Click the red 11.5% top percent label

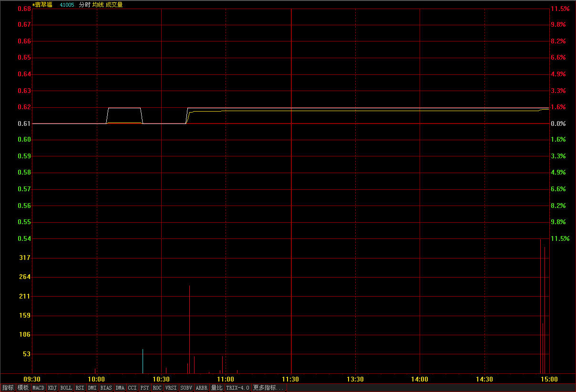[560, 9]
